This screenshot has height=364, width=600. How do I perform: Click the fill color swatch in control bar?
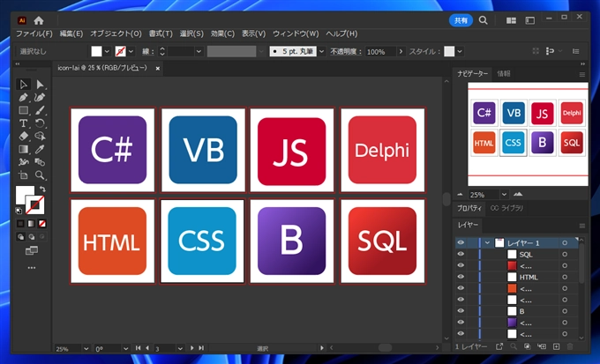[x=97, y=52]
